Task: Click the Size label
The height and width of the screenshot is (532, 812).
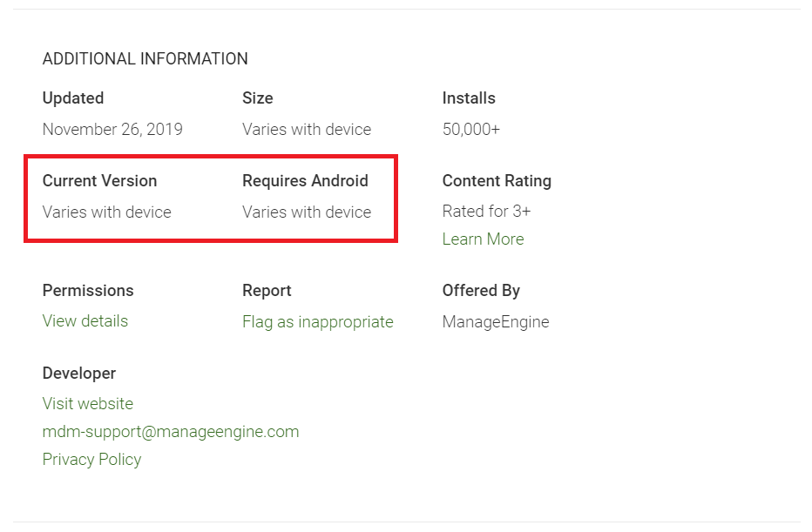Action: click(258, 98)
